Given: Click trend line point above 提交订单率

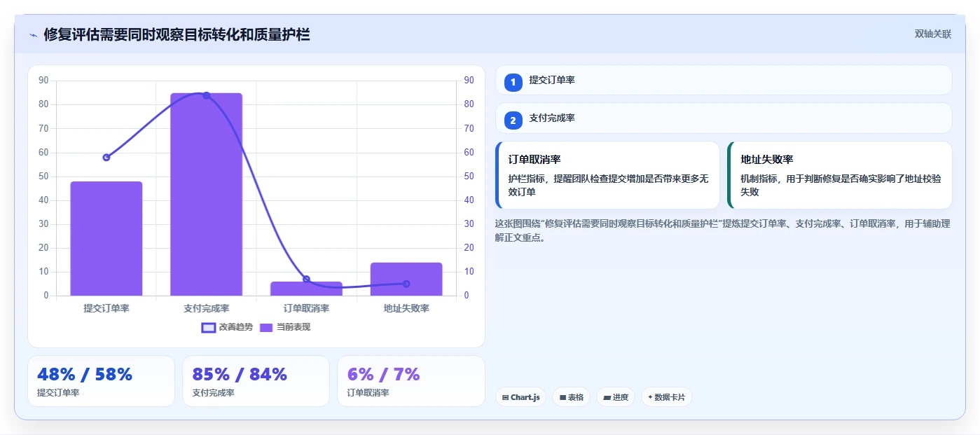Looking at the screenshot, I should point(106,158).
